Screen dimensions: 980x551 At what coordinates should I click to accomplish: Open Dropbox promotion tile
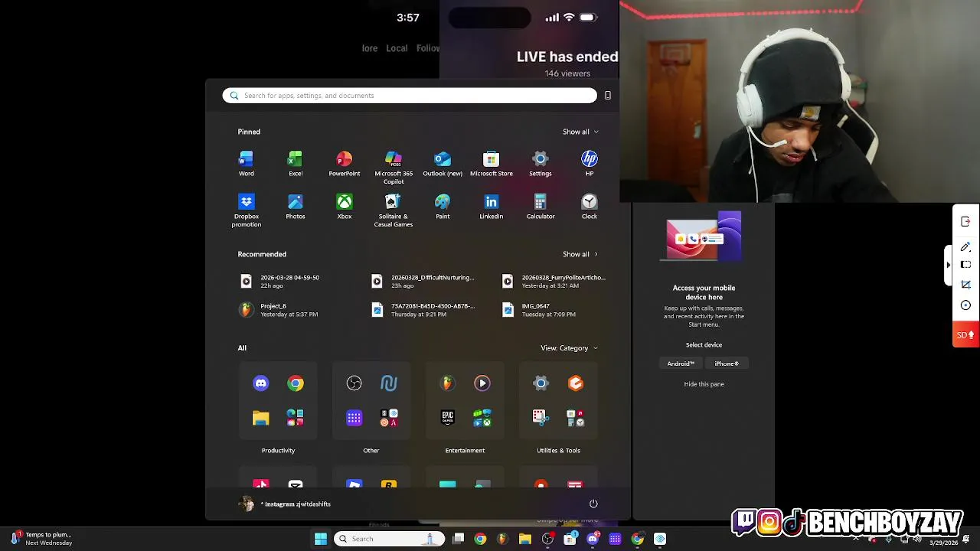(x=246, y=210)
